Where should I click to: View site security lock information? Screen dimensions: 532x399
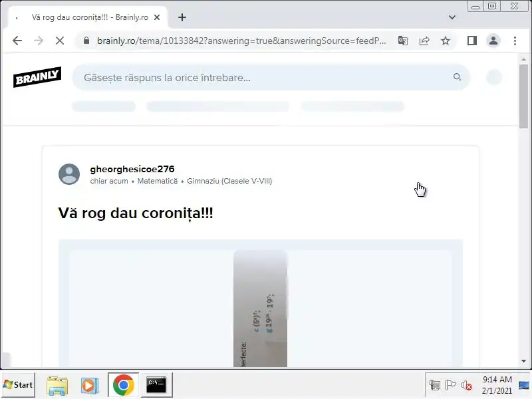click(x=86, y=41)
